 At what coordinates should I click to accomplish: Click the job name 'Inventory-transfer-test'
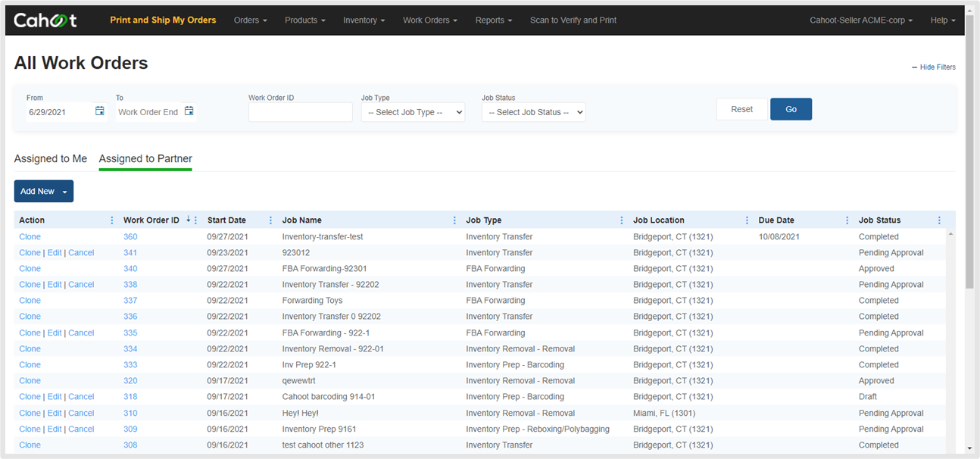pos(323,237)
